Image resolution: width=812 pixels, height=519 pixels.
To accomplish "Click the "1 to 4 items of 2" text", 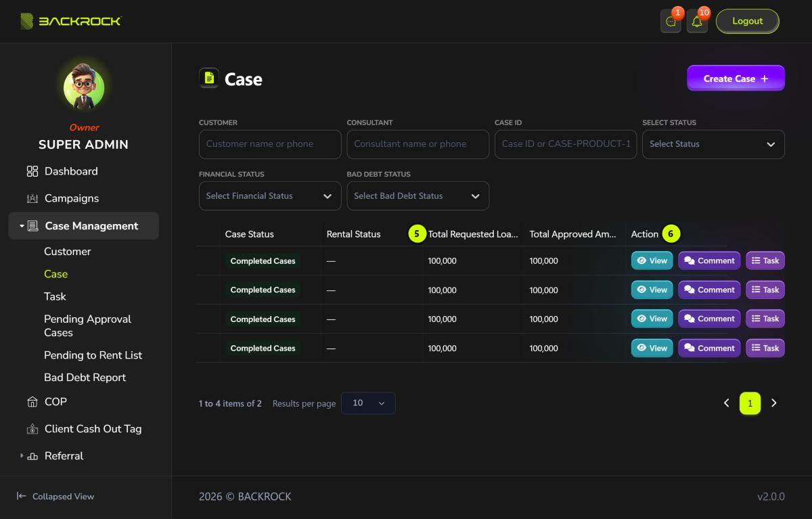I will coord(230,403).
